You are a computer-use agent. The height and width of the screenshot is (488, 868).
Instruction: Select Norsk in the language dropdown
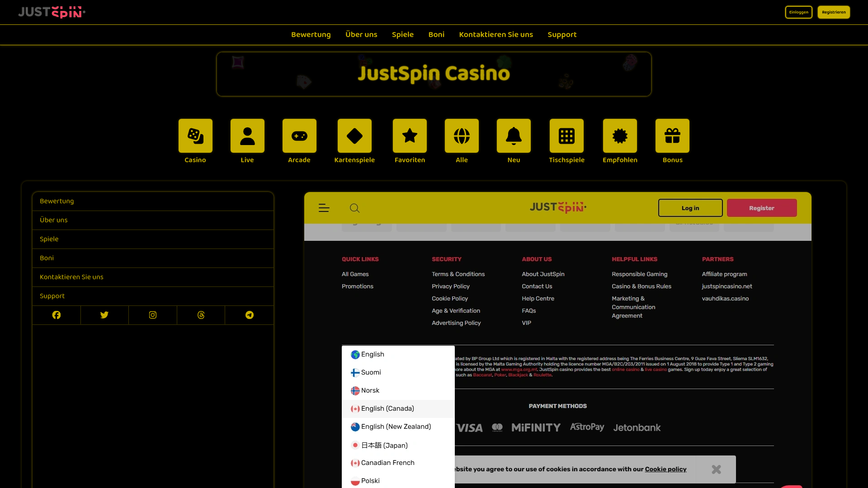pyautogui.click(x=398, y=391)
